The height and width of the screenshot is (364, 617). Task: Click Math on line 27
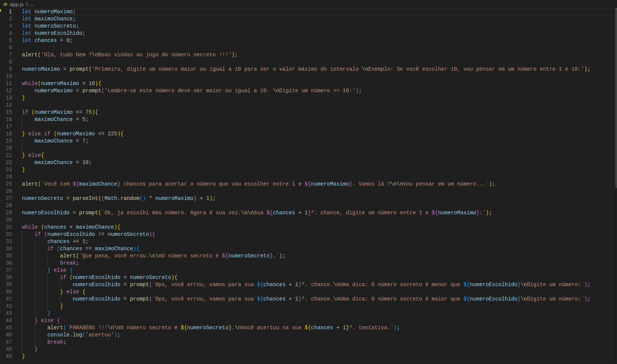[111, 198]
